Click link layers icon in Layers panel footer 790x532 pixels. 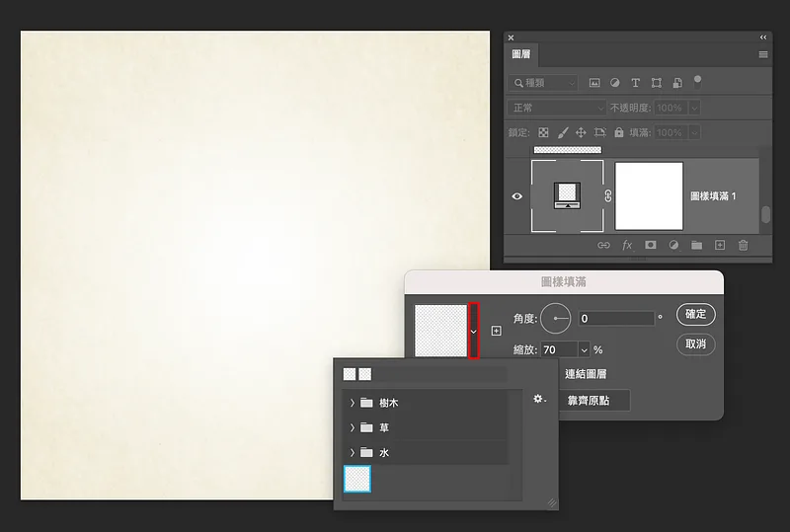pyautogui.click(x=603, y=246)
